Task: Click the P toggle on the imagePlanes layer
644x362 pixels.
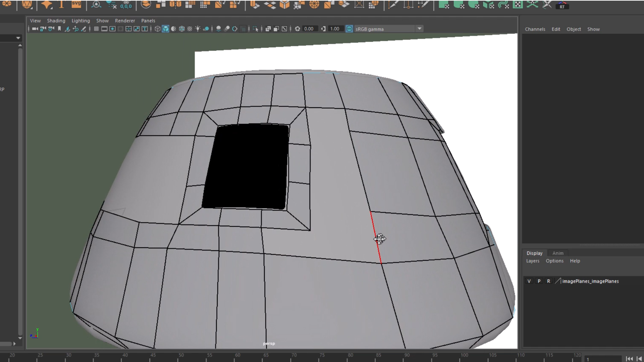Action: (539, 281)
